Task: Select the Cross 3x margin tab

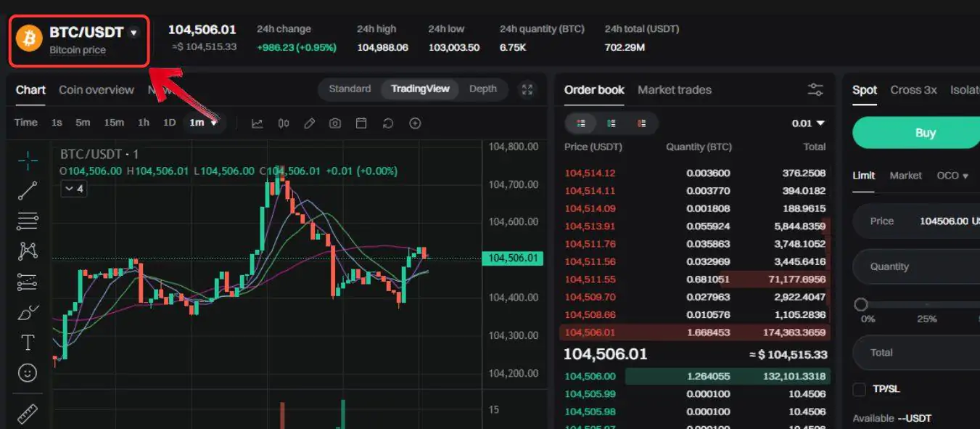Action: coord(914,90)
